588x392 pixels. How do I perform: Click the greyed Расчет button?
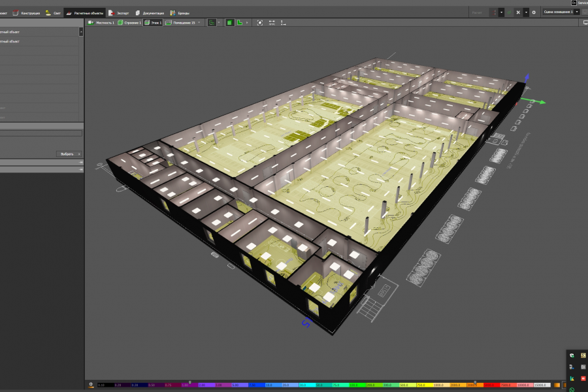477,12
